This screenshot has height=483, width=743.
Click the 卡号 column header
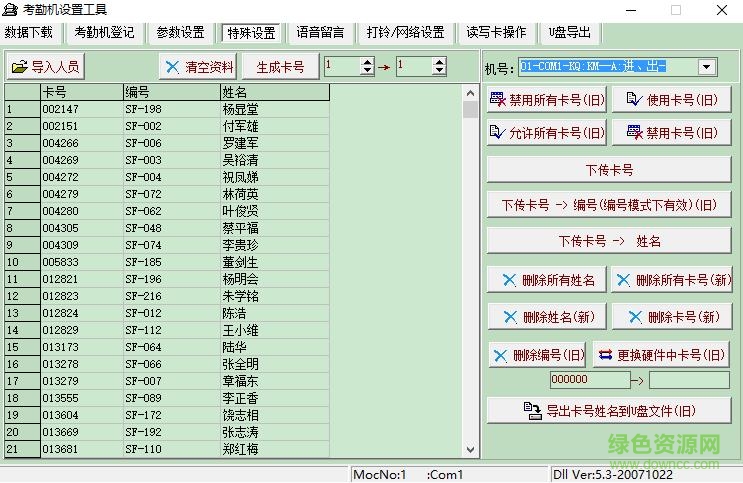82,92
